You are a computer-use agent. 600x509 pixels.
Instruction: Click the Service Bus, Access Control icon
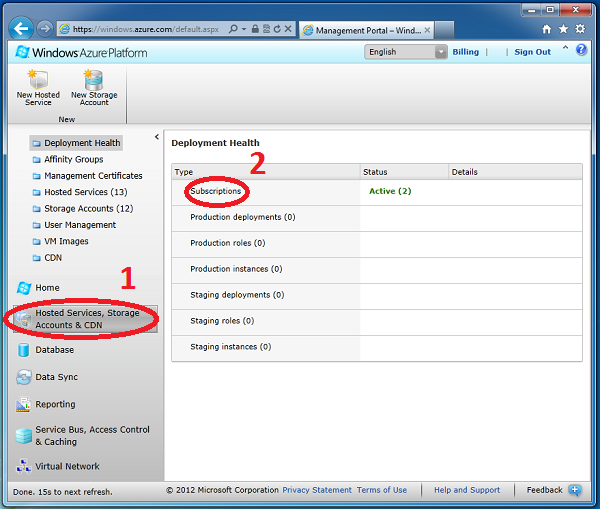point(23,436)
